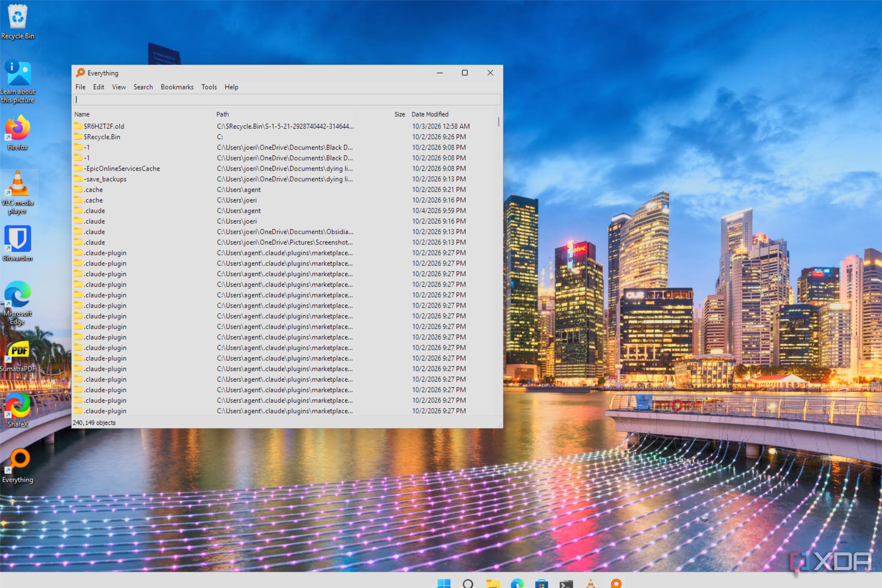Open the View menu

(x=119, y=87)
